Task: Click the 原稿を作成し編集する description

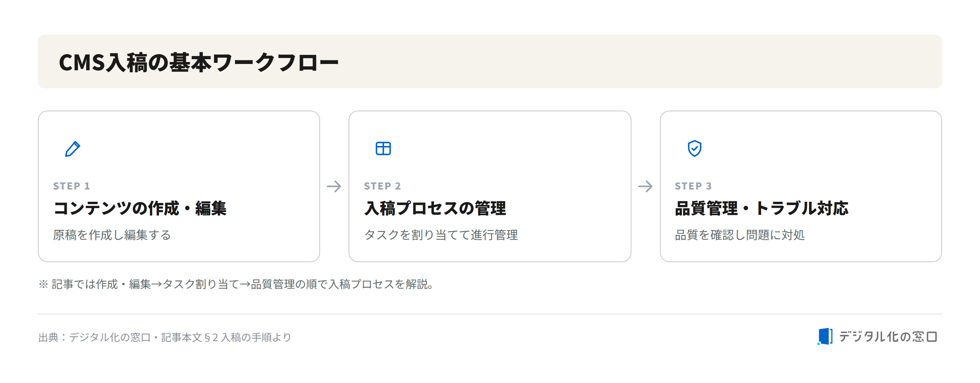Action: [112, 235]
